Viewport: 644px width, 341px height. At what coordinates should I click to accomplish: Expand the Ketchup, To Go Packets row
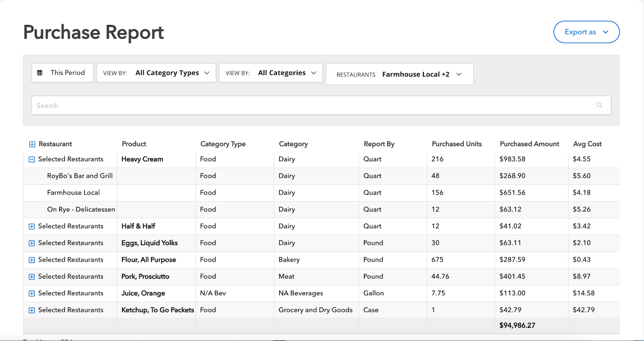click(x=32, y=310)
